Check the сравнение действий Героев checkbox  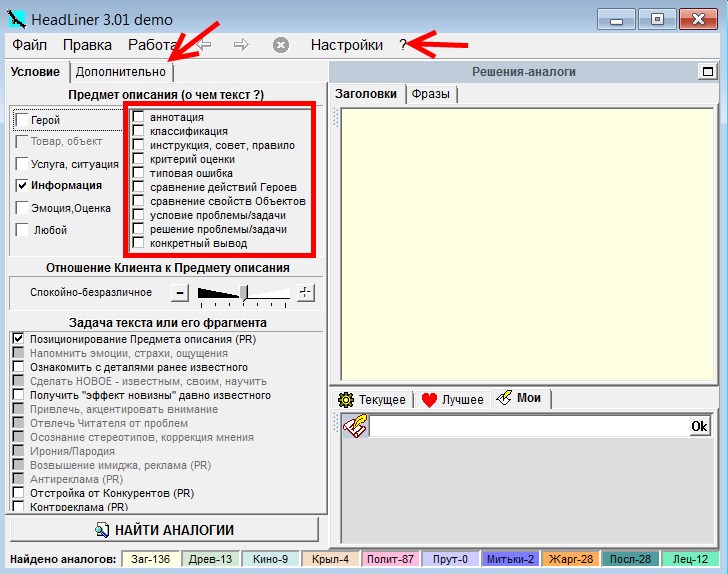coord(138,187)
